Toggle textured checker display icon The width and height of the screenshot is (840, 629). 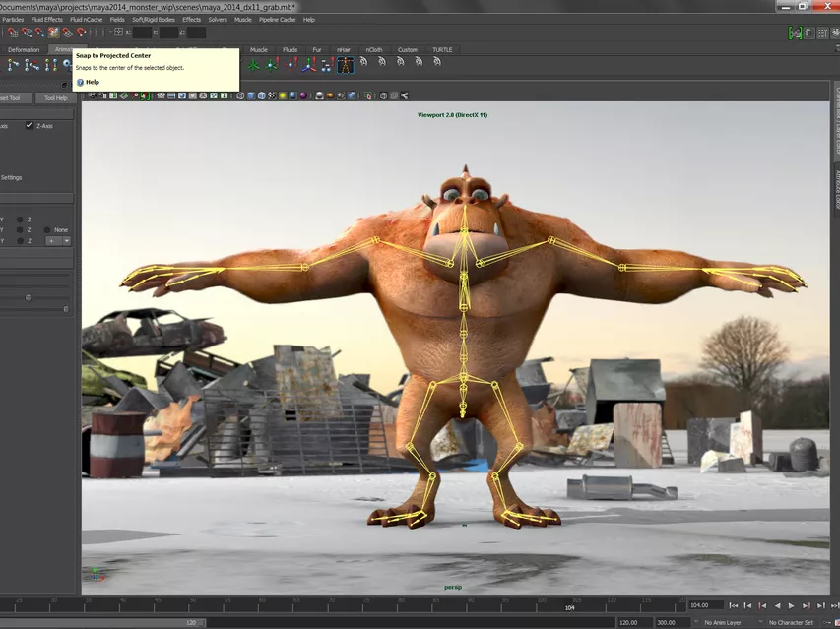[272, 95]
